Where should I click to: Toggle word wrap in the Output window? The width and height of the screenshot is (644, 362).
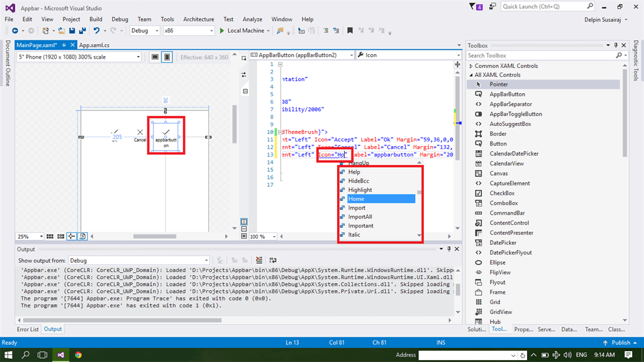click(x=272, y=260)
